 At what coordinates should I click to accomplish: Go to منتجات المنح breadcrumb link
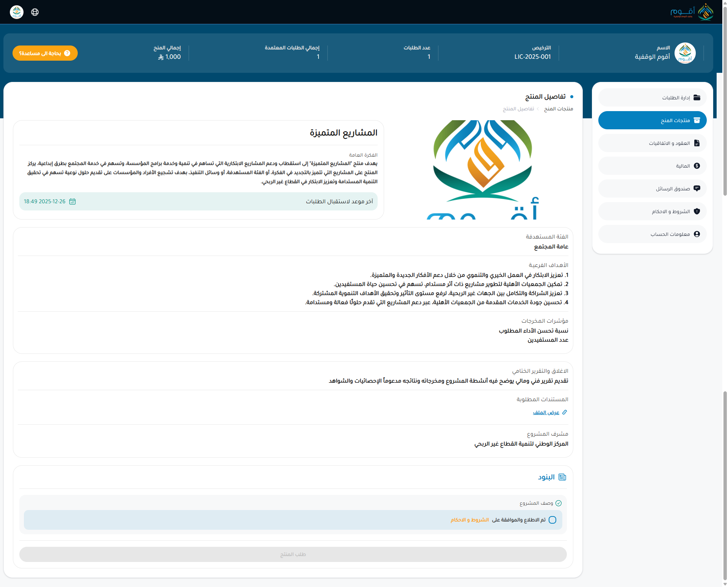pos(559,109)
